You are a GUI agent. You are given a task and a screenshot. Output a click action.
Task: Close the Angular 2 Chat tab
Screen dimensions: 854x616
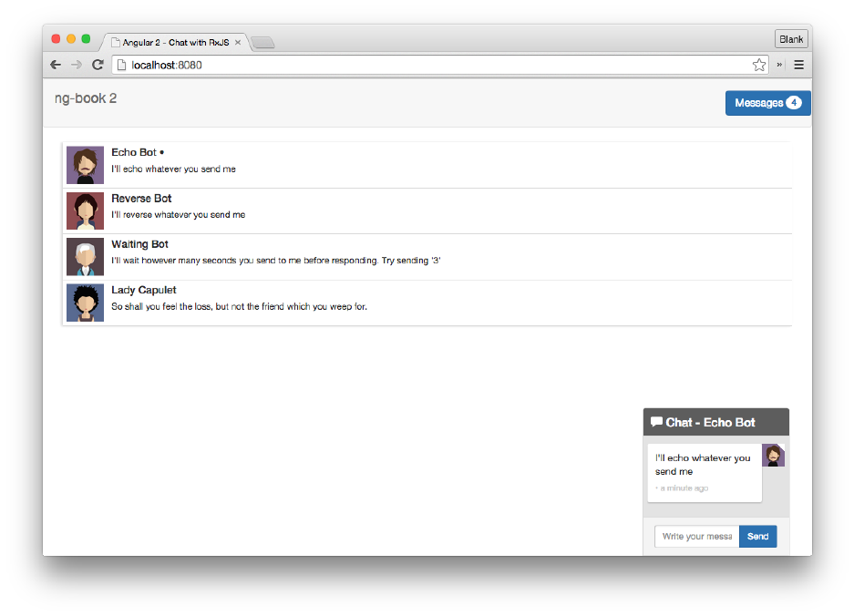click(x=238, y=42)
